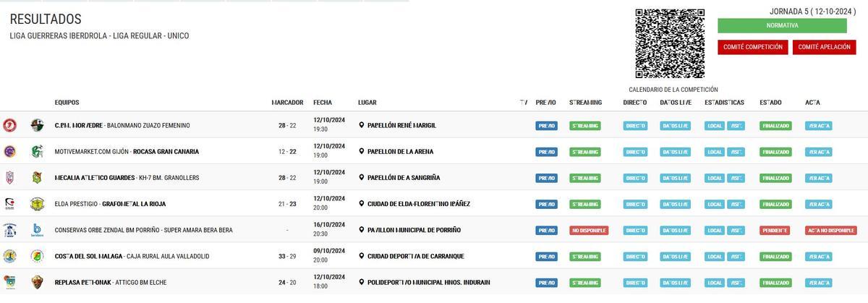Open Directo for Costa del Sol Málaga match
The height and width of the screenshot is (303, 868).
[635, 256]
